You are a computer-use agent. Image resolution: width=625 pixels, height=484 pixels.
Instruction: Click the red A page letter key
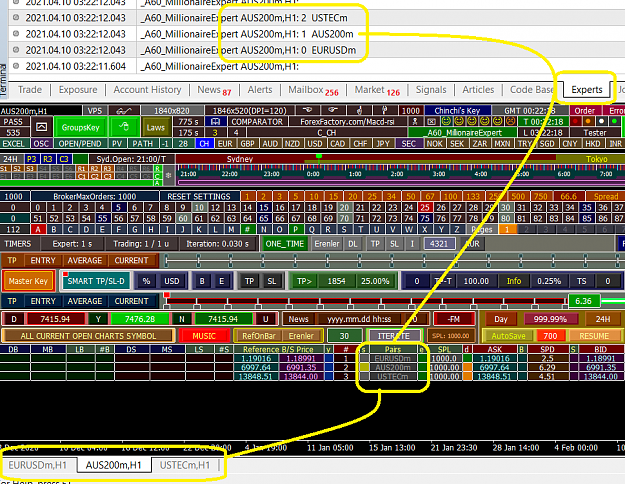38,229
